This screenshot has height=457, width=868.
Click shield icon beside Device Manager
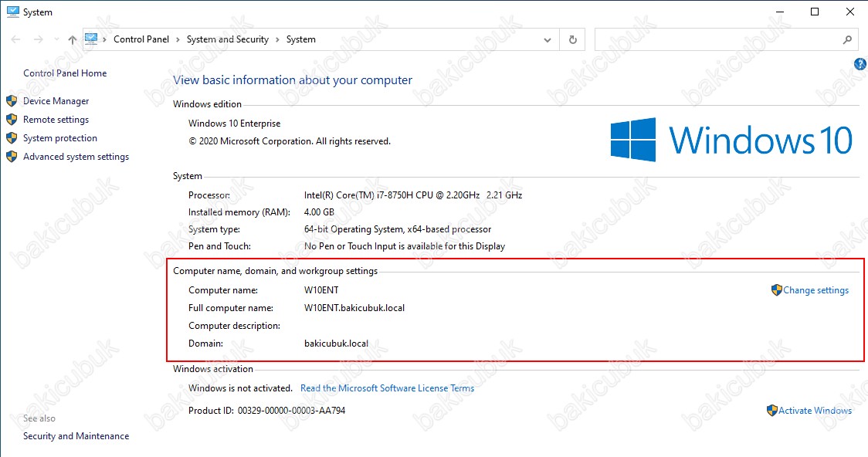[12, 100]
